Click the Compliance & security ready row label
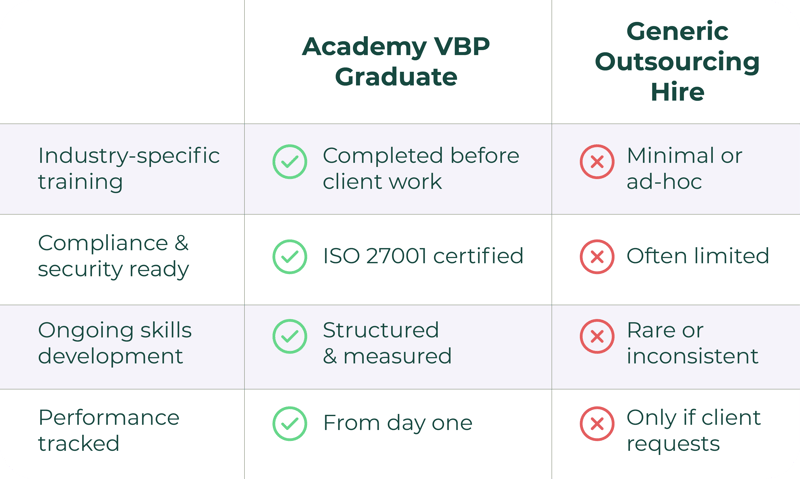 point(113,256)
